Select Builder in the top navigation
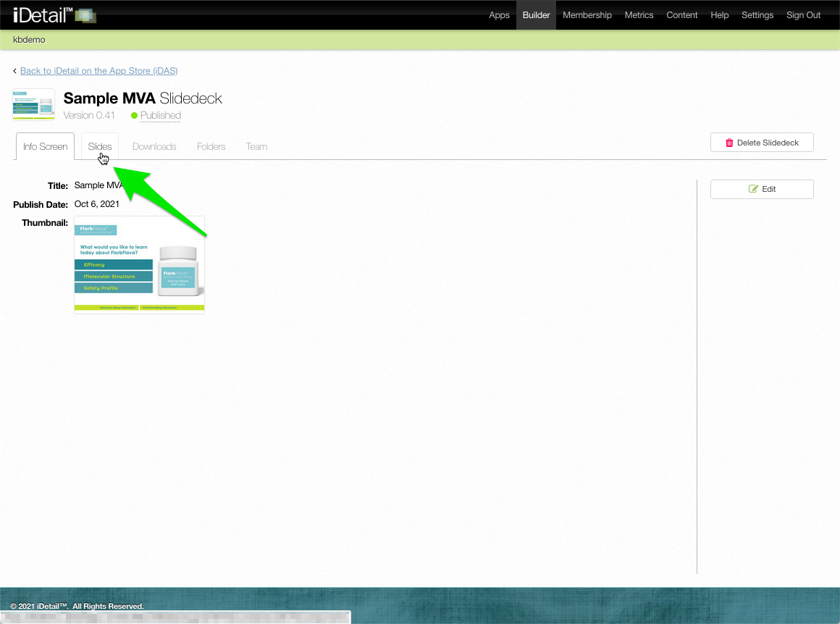The height and width of the screenshot is (624, 840). pyautogui.click(x=537, y=15)
